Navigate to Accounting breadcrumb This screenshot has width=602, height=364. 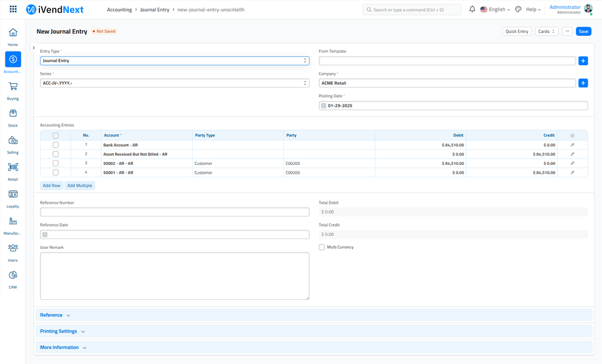click(x=119, y=10)
